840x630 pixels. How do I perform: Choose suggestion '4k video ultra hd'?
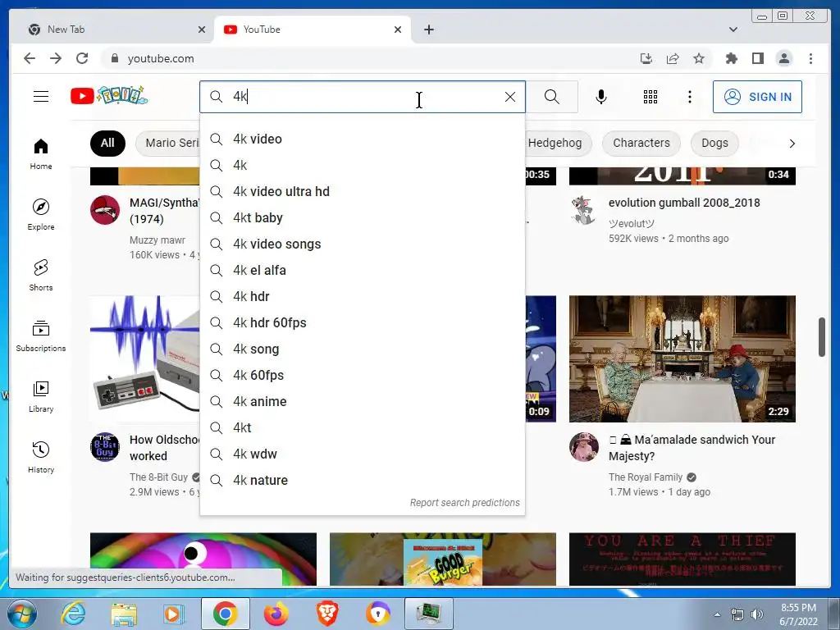[362, 192]
